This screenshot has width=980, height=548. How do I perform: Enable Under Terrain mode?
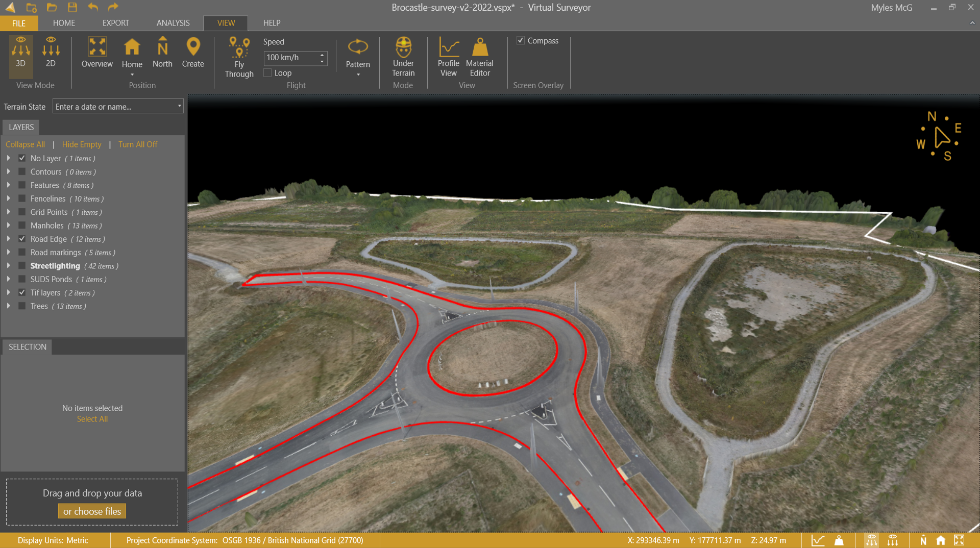click(x=403, y=56)
